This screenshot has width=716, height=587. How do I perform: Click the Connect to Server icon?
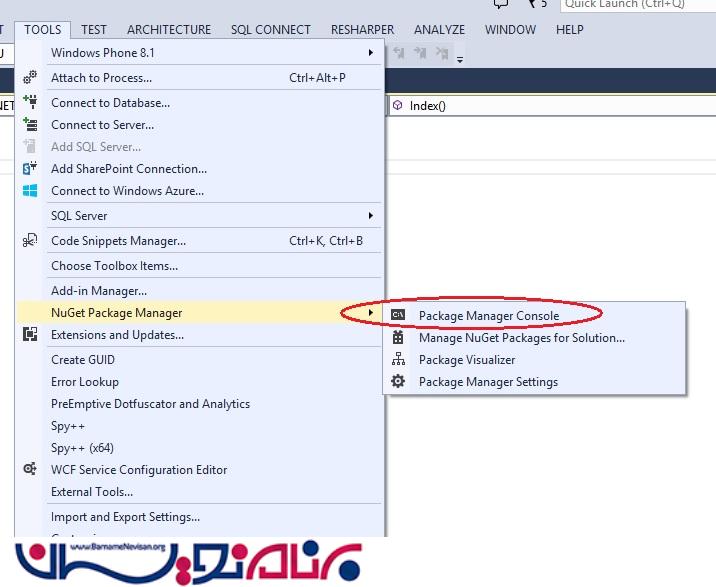30,125
